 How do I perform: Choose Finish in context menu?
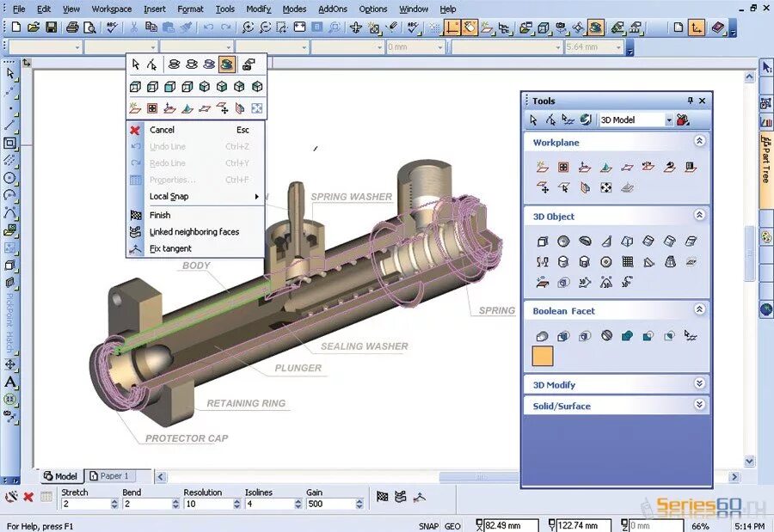click(195, 215)
